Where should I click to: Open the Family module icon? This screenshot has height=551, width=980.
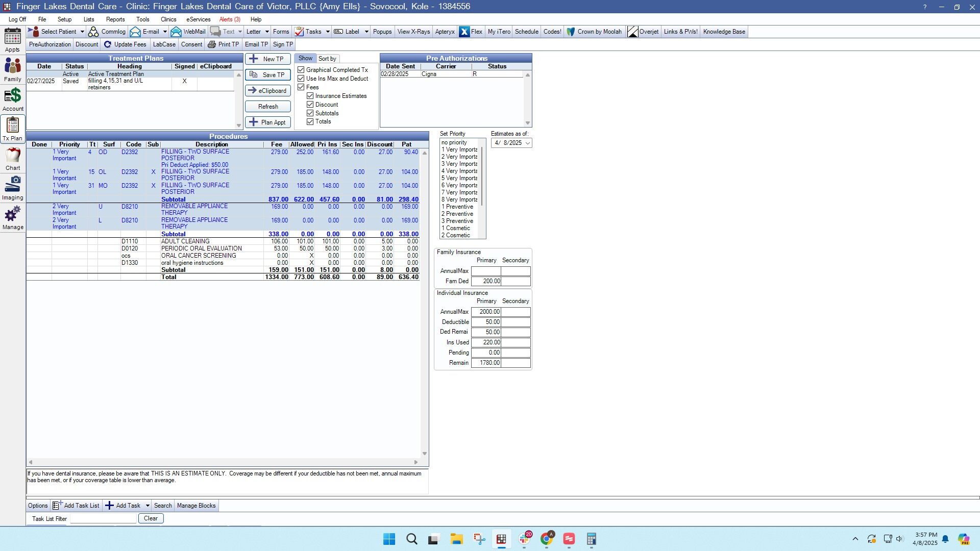click(12, 66)
